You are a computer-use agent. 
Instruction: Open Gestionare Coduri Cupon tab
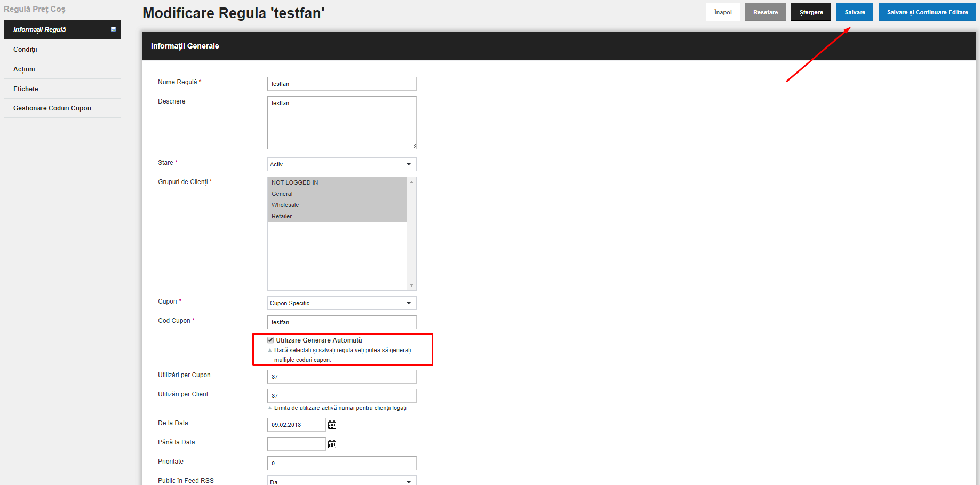pyautogui.click(x=62, y=108)
